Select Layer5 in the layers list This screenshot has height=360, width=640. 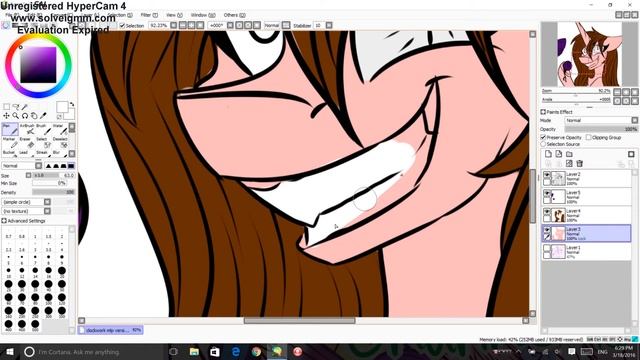click(586, 197)
